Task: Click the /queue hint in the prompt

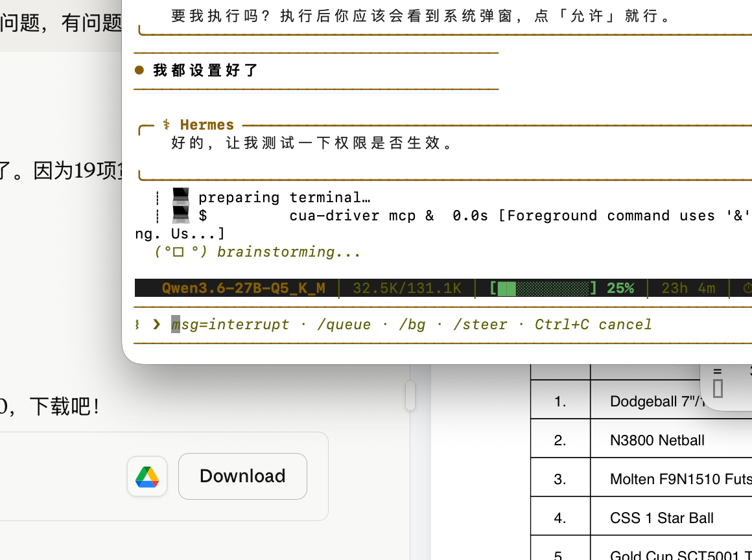Action: [x=344, y=325]
